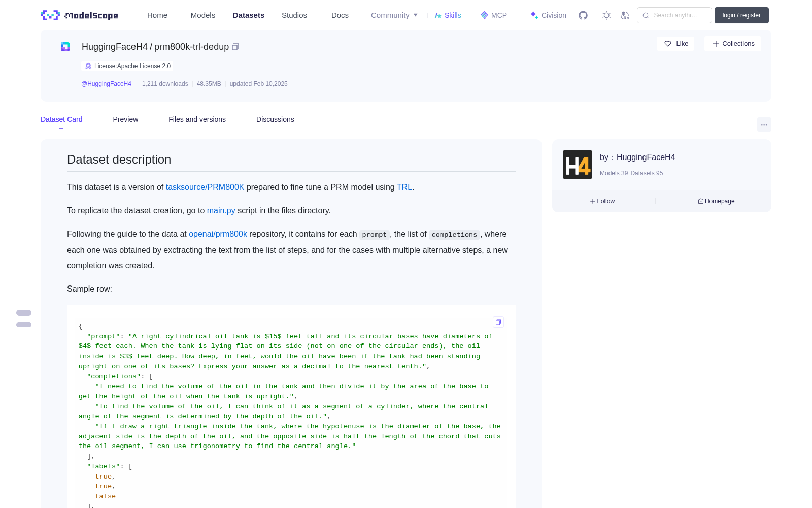Open the @HuggingFaceH4 owner link

coord(106,84)
